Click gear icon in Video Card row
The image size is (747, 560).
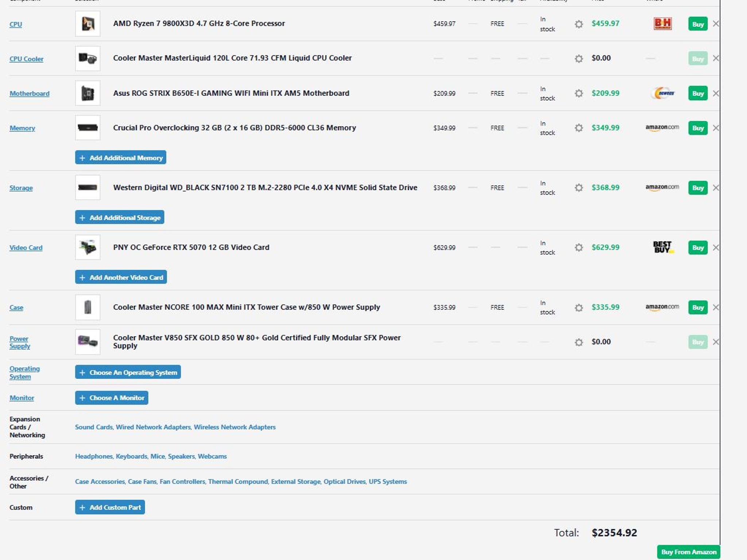(x=578, y=248)
